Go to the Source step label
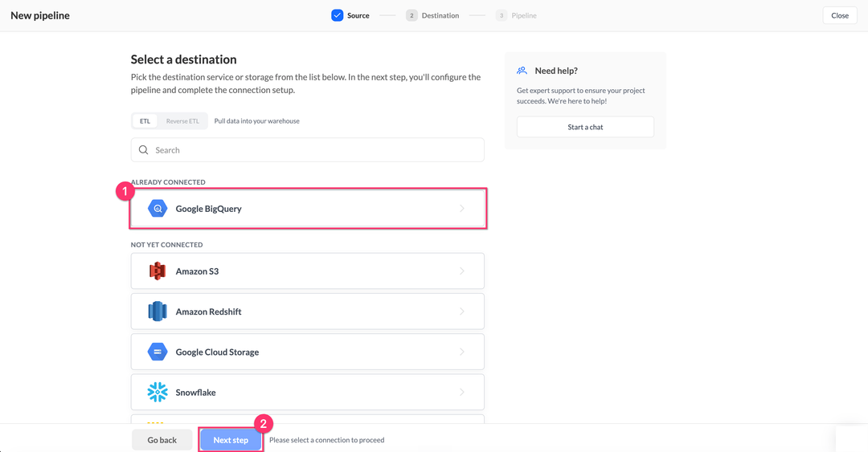Viewport: 868px width, 452px height. point(358,15)
